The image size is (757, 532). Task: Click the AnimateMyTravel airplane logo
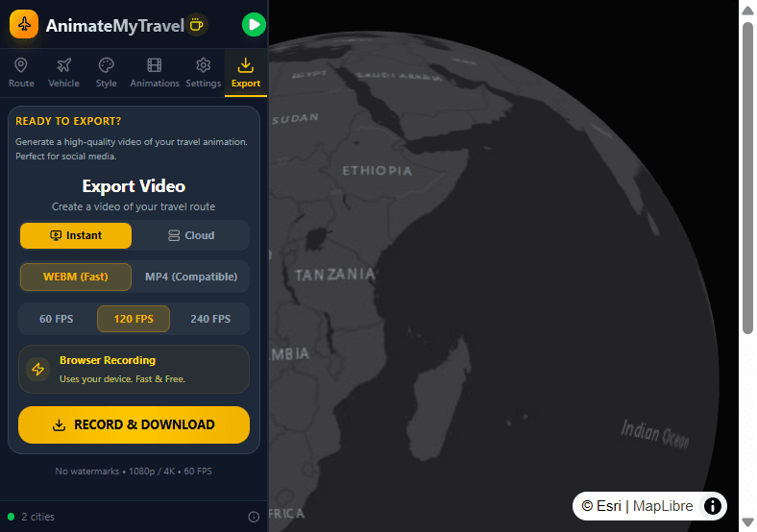pos(24,24)
